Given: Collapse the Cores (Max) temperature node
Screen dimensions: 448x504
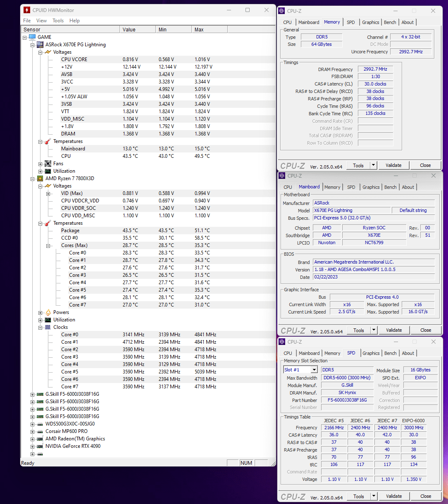Looking at the screenshot, I should [x=48, y=245].
